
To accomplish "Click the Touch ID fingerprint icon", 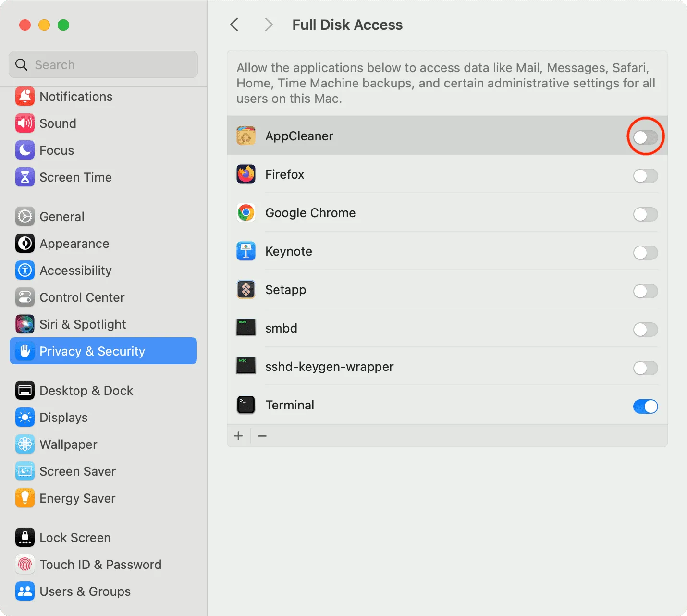I will [25, 565].
